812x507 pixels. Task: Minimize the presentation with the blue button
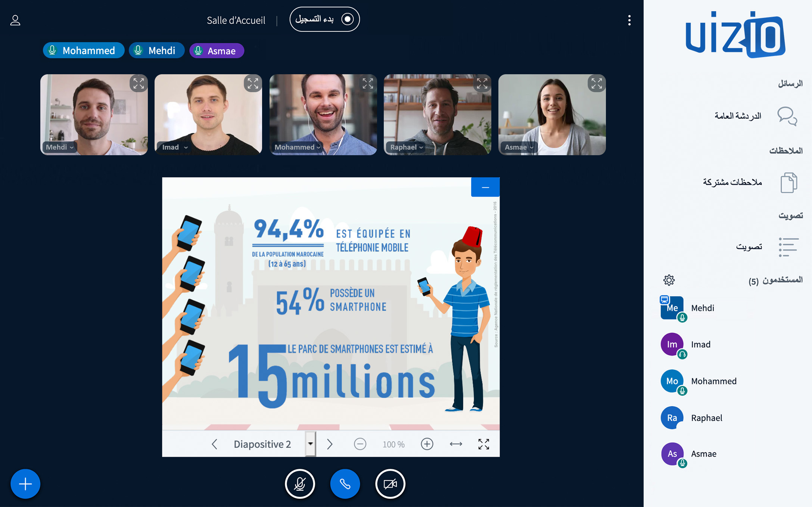485,187
